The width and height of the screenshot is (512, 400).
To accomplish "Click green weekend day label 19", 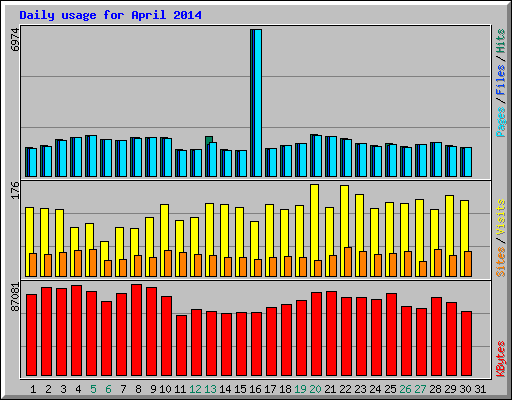I will click(x=300, y=389).
